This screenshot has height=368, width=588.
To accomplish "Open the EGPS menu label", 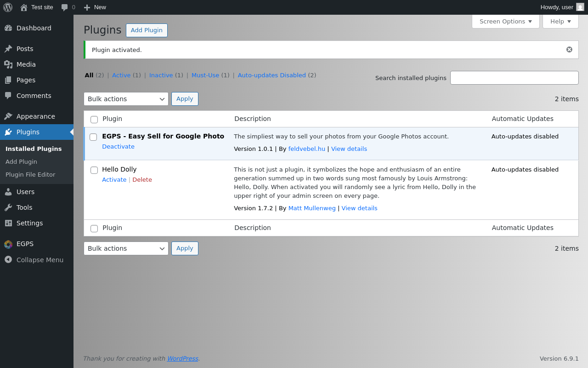I will point(25,244).
